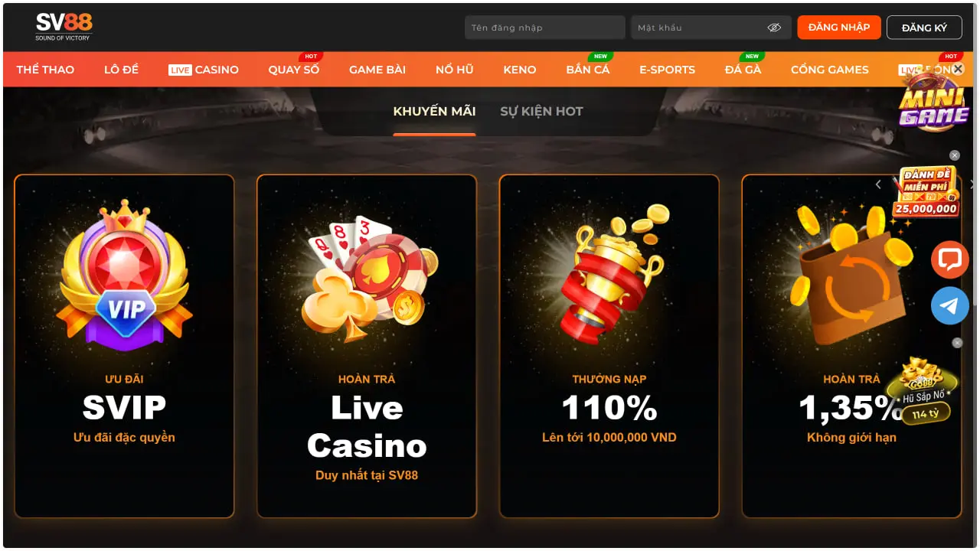Screen dimensions: 980x551
Task: Click the Đăng Ký register button
Action: point(924,28)
